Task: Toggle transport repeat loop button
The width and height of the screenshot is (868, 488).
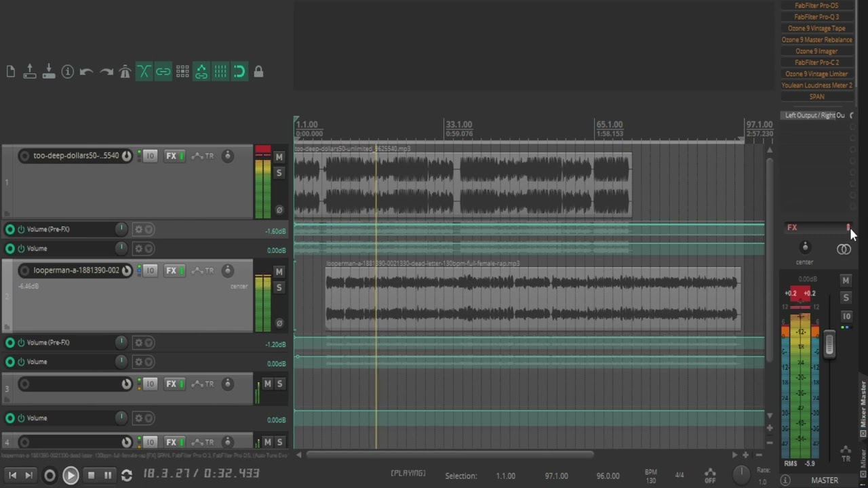Action: pyautogui.click(x=126, y=475)
